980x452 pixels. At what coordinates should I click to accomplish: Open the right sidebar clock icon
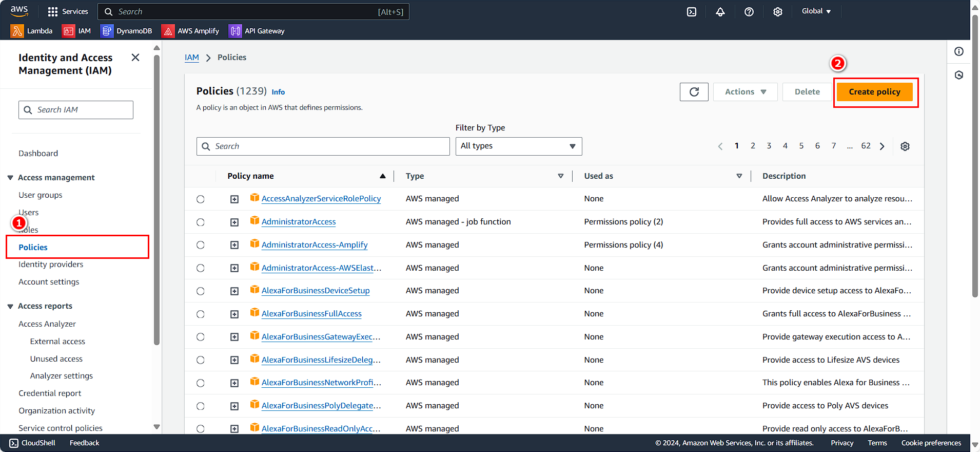pyautogui.click(x=959, y=75)
